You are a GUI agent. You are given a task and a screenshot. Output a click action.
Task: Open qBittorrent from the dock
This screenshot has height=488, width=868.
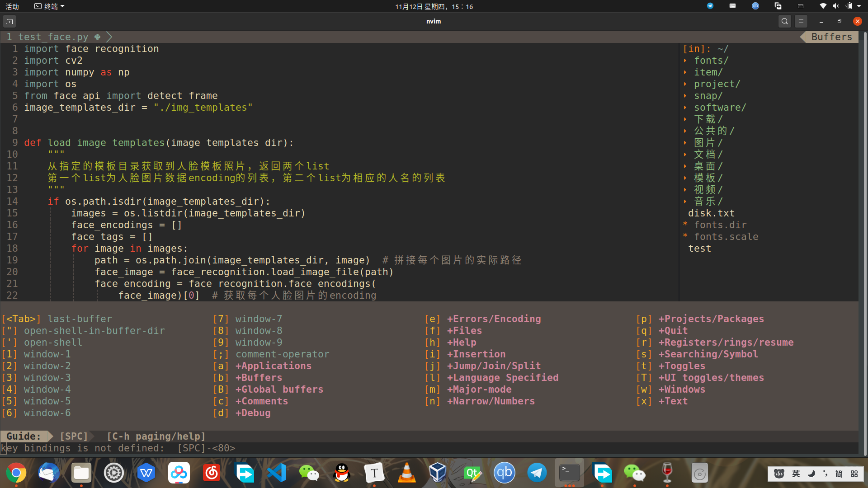505,473
